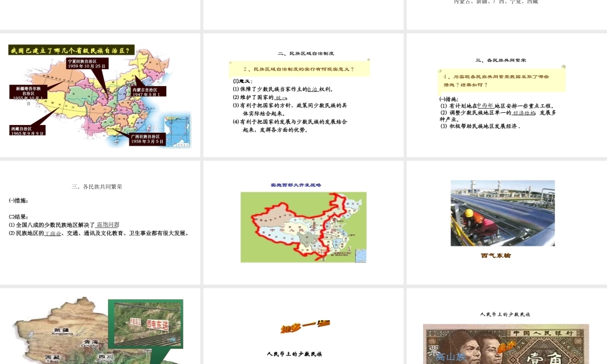Click the 新疆维吾尔族自治区 label
The height and width of the screenshot is (364, 607).
[x=29, y=92]
